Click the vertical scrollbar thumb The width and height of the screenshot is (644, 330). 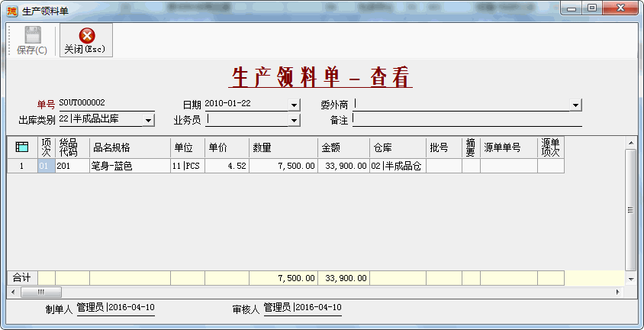pos(631,210)
